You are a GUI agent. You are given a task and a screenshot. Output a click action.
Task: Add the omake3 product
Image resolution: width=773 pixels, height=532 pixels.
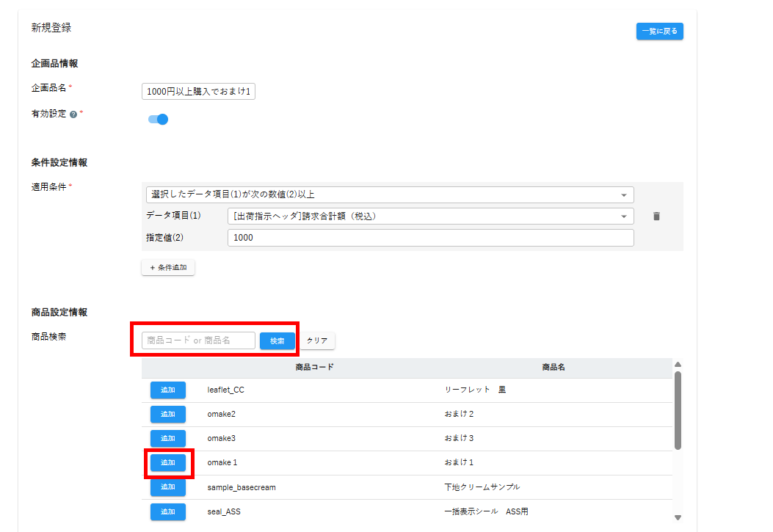coord(167,438)
